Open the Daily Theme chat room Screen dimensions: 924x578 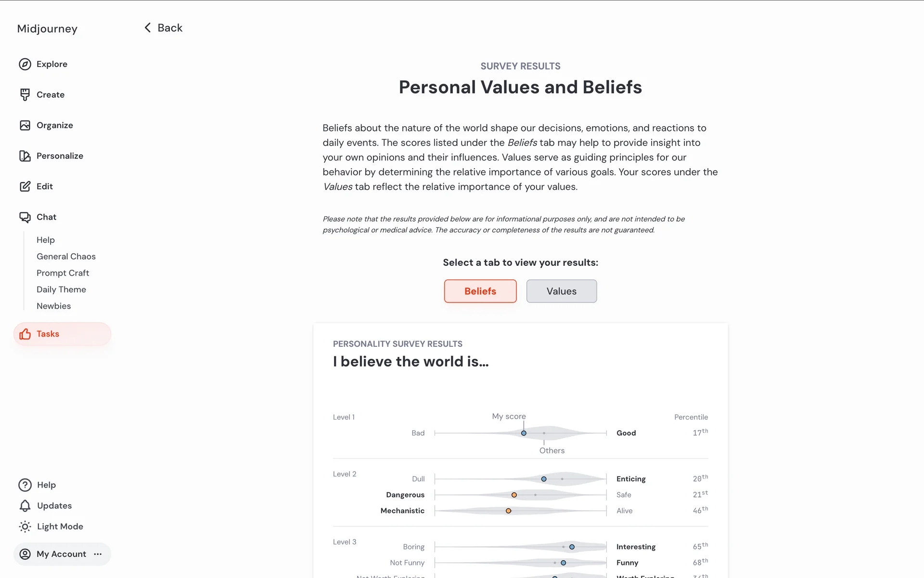pyautogui.click(x=61, y=289)
